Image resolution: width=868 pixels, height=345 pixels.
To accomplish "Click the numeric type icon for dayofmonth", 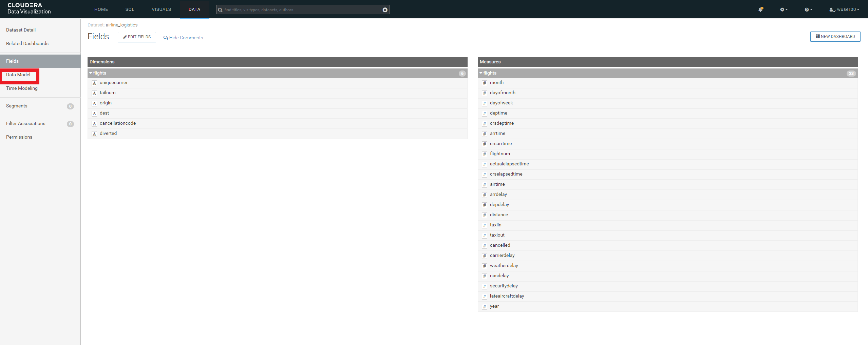I will (485, 93).
